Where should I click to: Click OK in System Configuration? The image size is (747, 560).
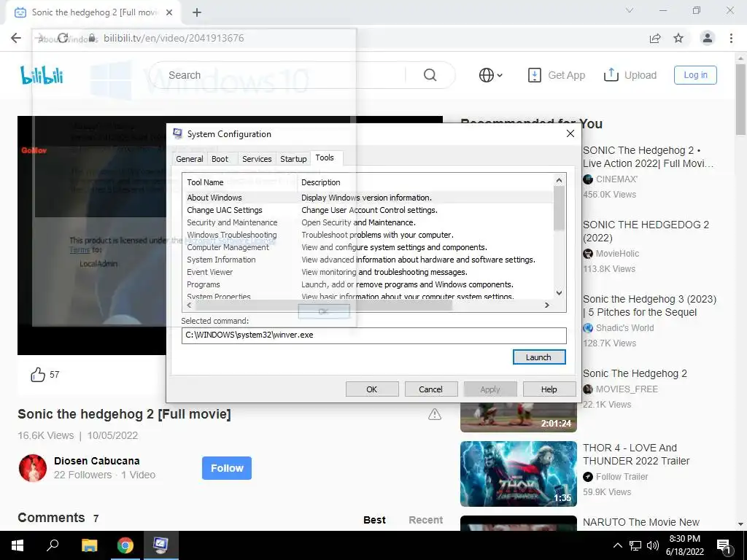click(371, 389)
